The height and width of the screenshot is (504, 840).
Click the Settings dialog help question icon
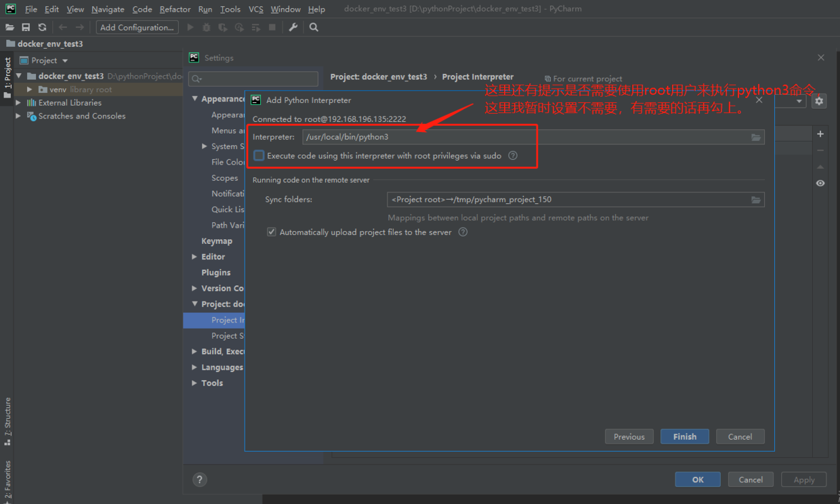[x=199, y=480]
